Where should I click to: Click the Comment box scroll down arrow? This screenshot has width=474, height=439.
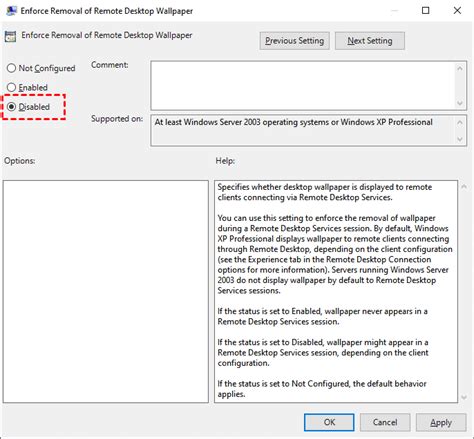(x=460, y=103)
